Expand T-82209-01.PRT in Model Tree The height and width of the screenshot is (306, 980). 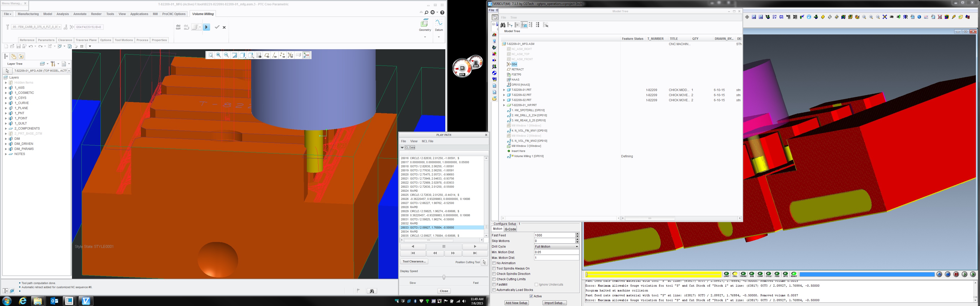pos(504,90)
